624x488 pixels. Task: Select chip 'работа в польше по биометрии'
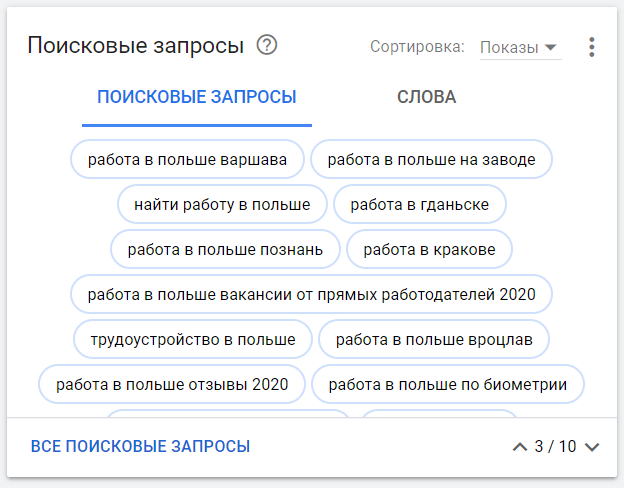point(448,384)
